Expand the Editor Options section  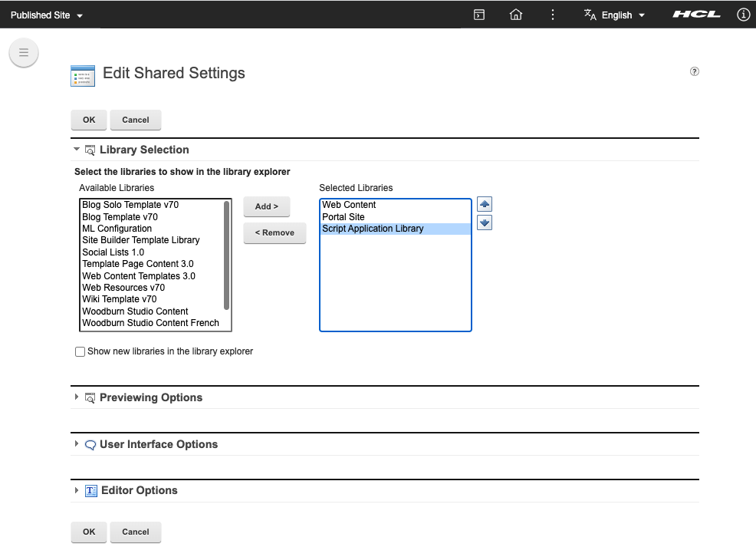(76, 490)
